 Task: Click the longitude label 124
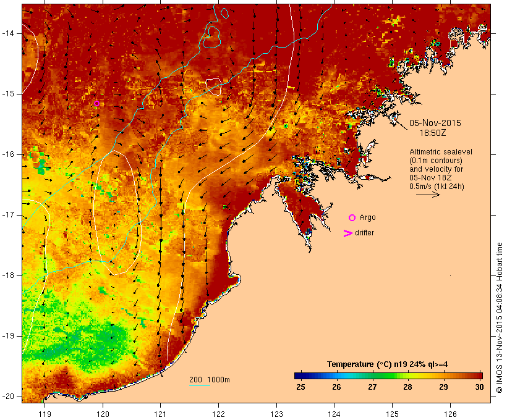pyautogui.click(x=334, y=414)
